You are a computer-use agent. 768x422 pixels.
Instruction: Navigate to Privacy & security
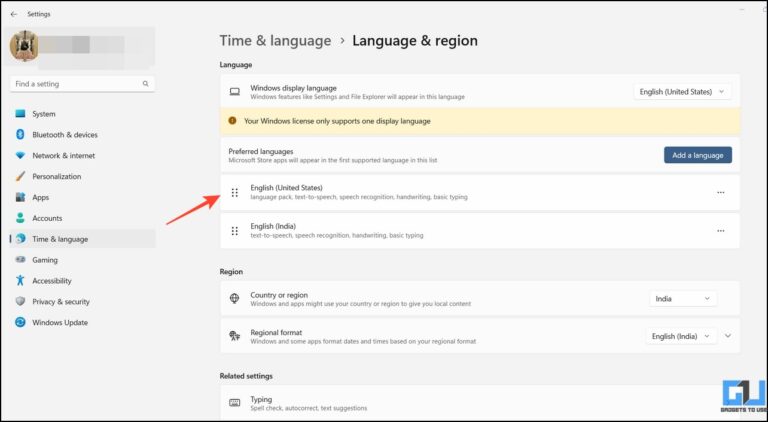(61, 301)
